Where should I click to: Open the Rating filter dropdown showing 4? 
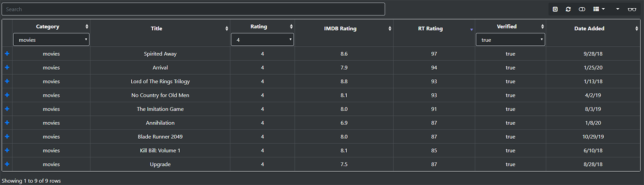pyautogui.click(x=263, y=40)
